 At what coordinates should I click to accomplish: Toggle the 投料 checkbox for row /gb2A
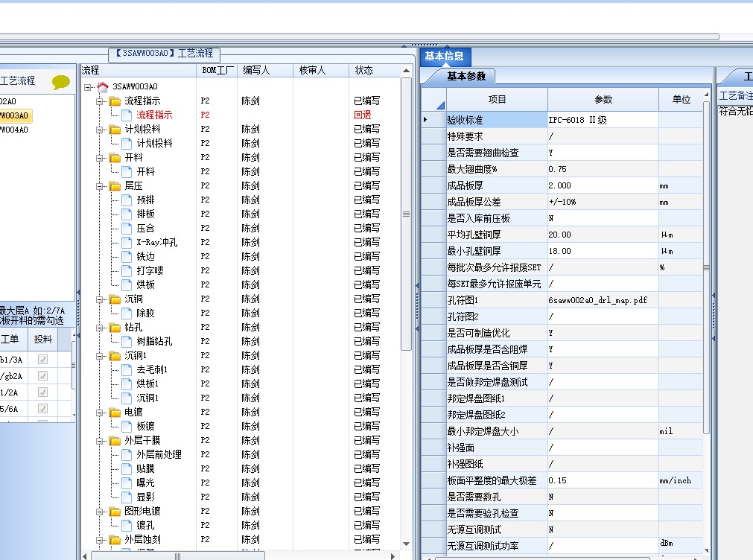(42, 375)
